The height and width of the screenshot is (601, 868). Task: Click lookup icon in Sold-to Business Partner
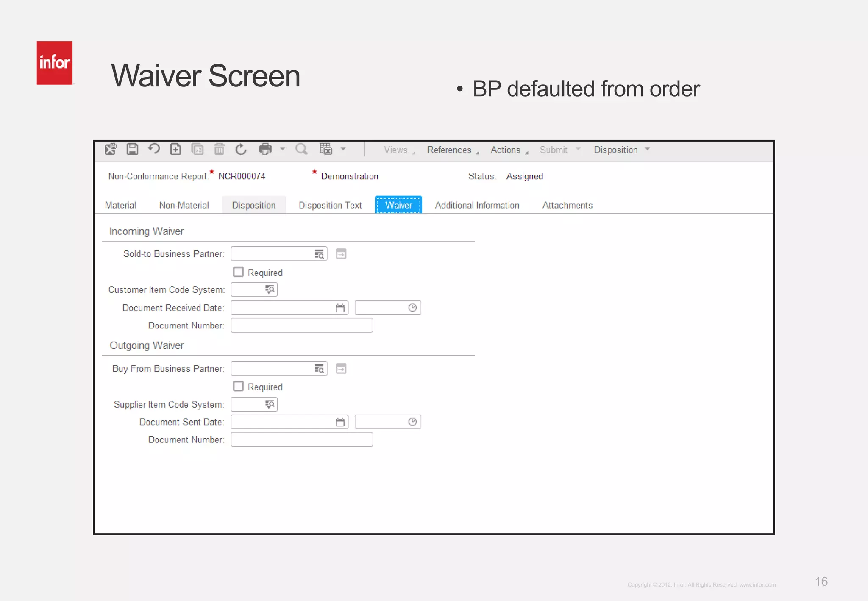pos(319,254)
